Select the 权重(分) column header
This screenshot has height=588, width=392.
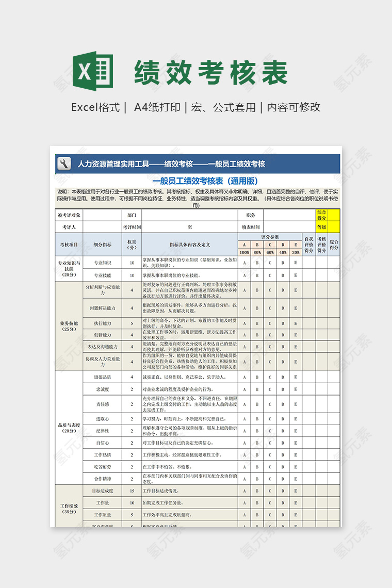click(132, 244)
